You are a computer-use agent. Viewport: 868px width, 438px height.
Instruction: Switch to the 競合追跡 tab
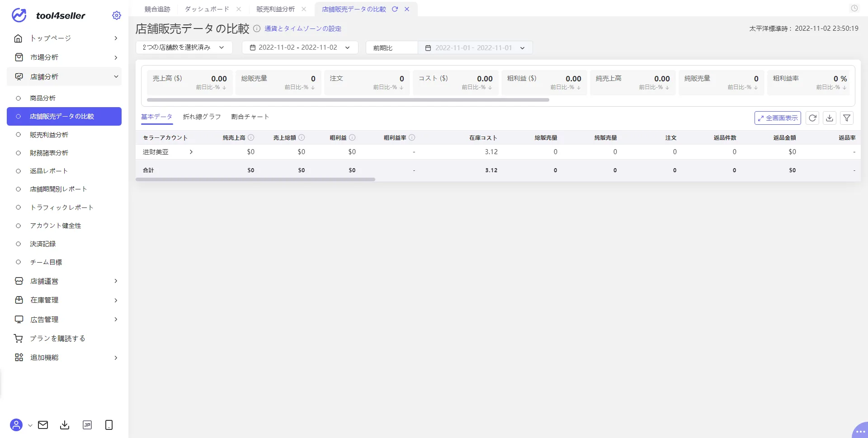pyautogui.click(x=157, y=9)
